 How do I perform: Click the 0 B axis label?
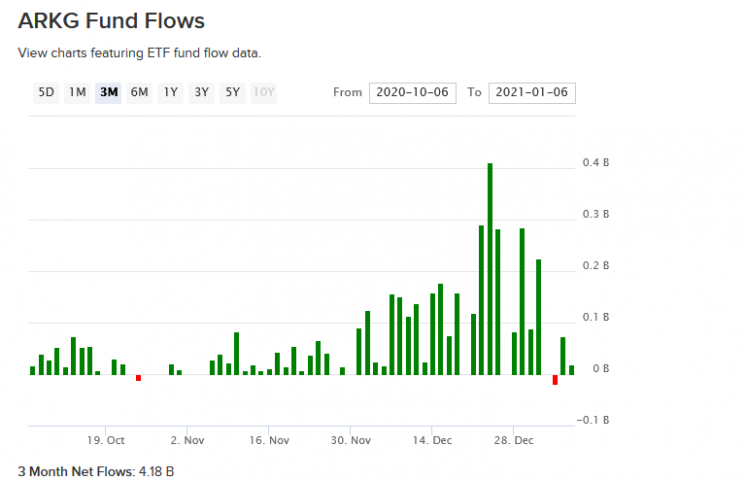click(x=601, y=369)
